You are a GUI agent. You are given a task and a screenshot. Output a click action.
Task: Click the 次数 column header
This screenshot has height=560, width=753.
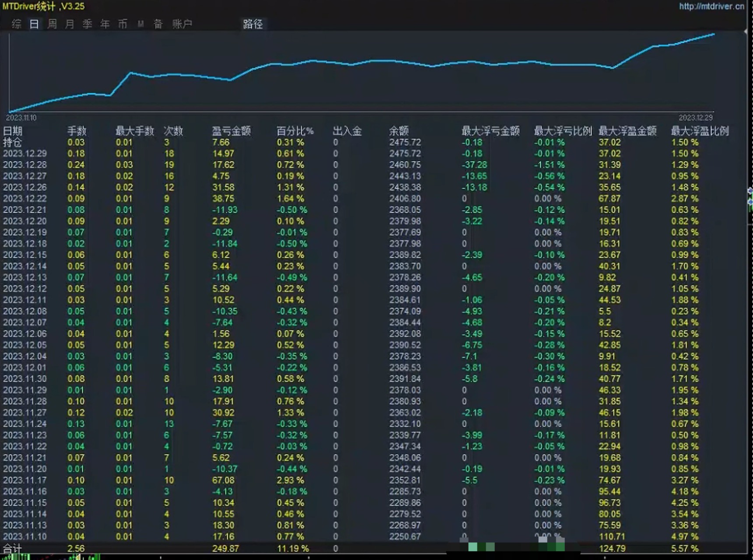click(x=173, y=131)
